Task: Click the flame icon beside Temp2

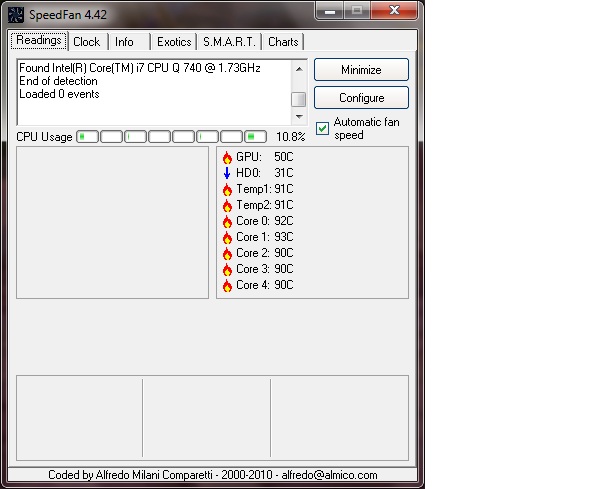Action: tap(227, 206)
